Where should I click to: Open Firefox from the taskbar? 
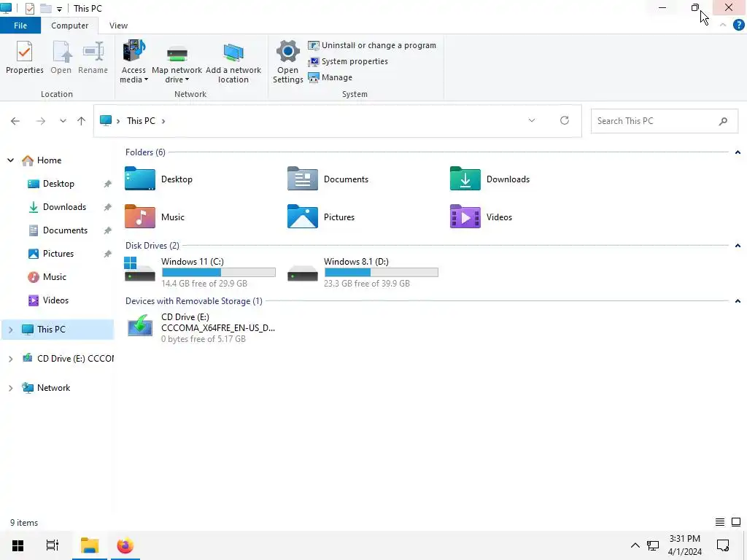pos(125,545)
